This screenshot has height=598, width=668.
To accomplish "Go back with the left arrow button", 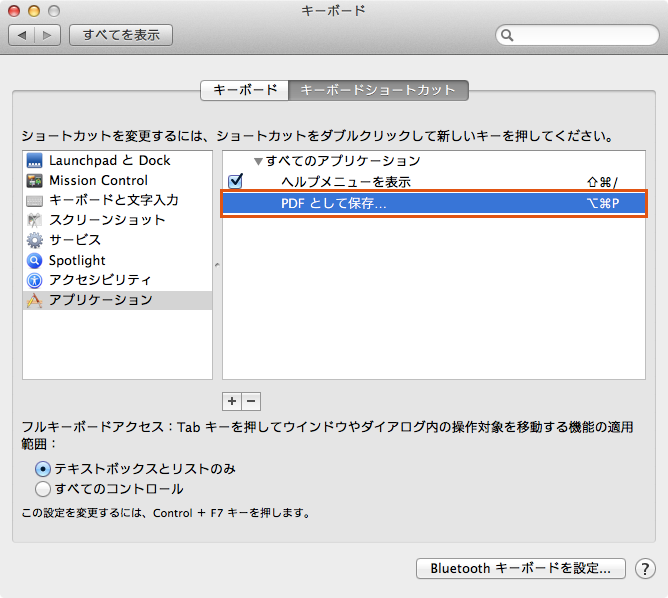I will [22, 35].
